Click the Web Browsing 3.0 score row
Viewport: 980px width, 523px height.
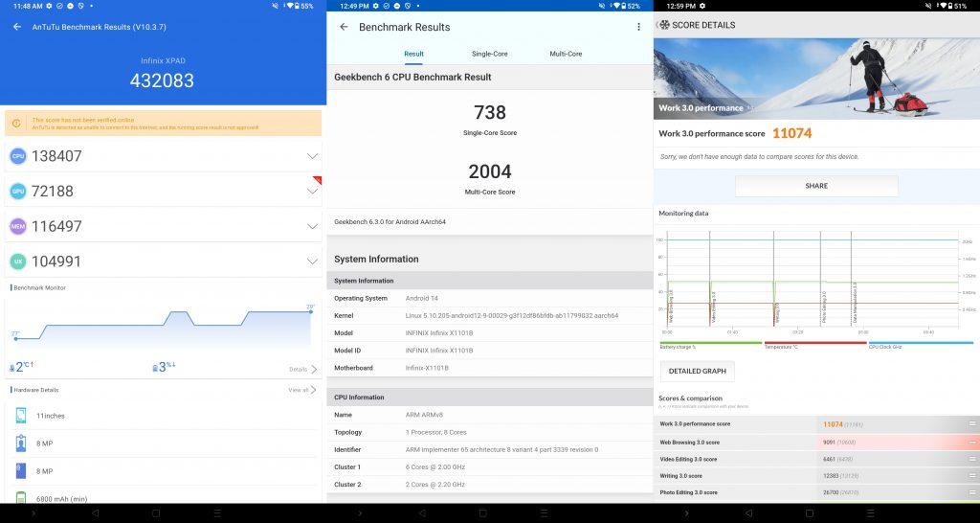(x=816, y=443)
